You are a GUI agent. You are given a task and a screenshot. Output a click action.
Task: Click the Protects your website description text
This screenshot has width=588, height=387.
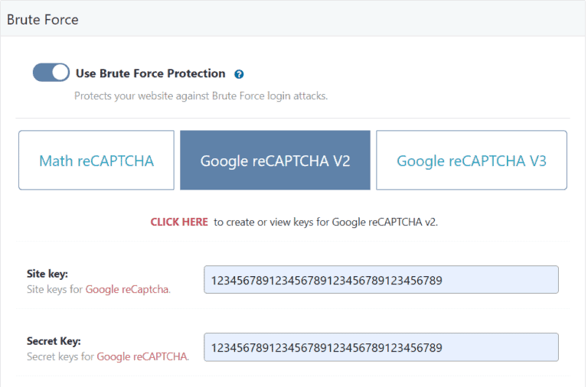[x=201, y=96]
